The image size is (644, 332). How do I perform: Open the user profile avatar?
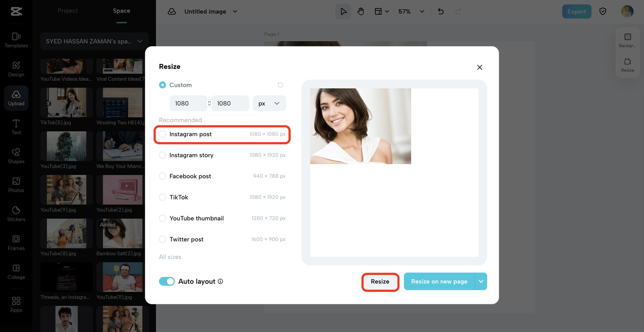click(x=627, y=11)
